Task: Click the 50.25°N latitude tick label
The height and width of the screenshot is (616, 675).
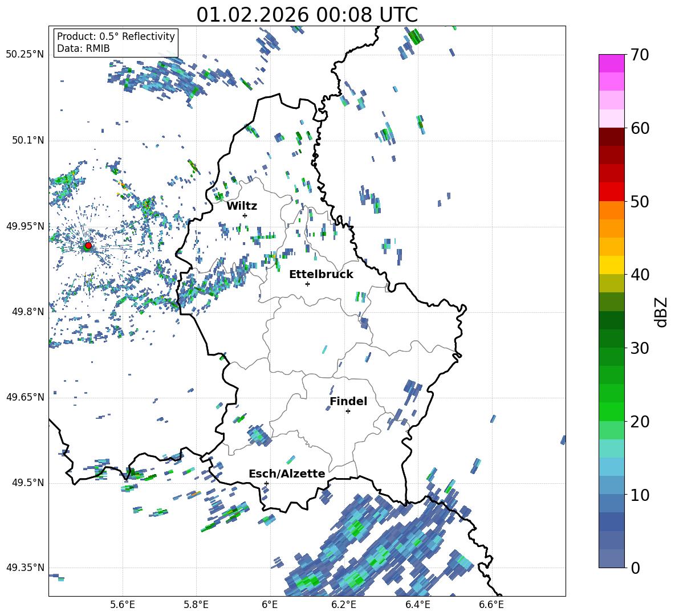Action: coord(25,55)
